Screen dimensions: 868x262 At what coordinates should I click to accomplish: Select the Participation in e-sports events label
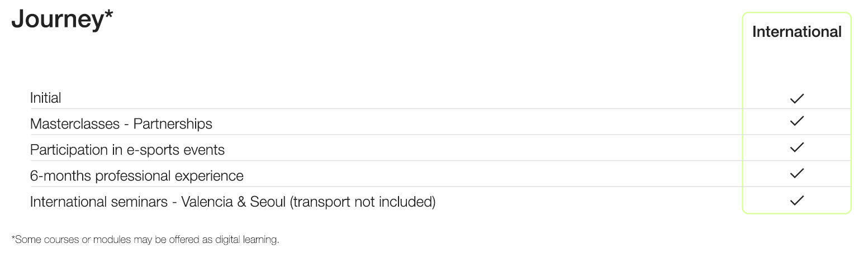tap(127, 150)
